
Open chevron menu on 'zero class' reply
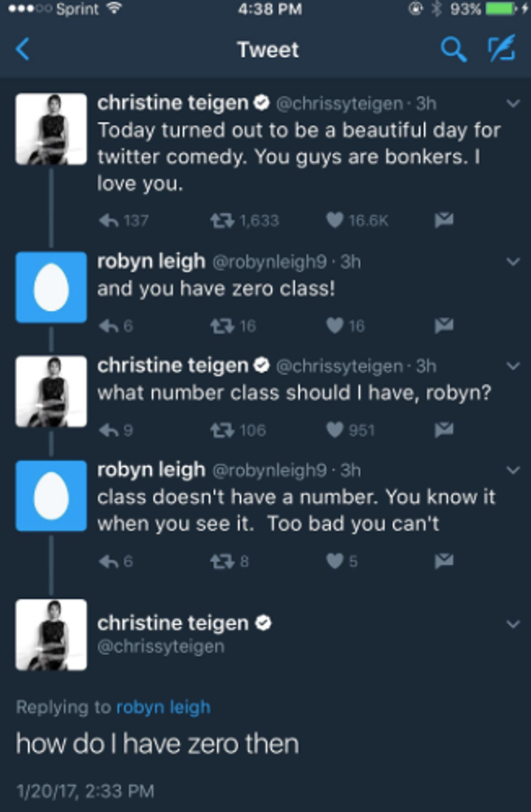pos(513,261)
